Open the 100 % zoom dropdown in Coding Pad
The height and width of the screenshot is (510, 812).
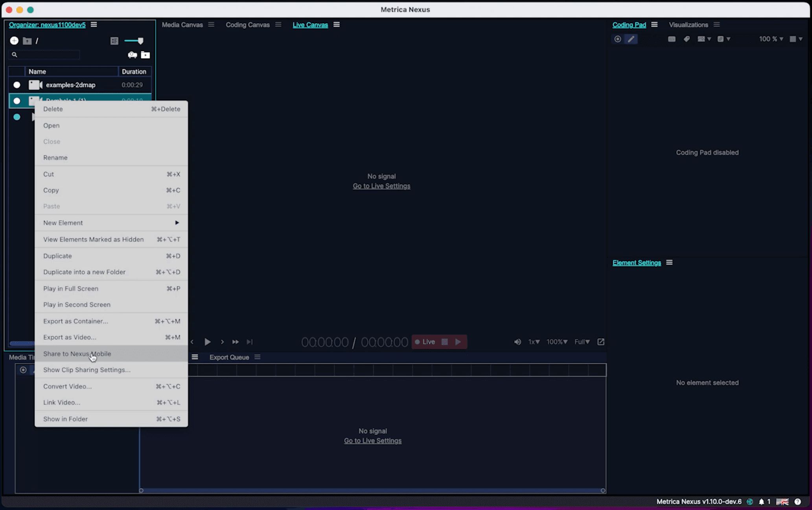[771, 39]
